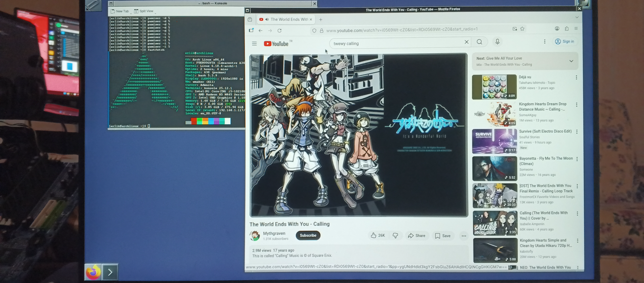Open more actions ellipsis beside Save
Viewport: 644px width, 283px height.
tap(464, 236)
